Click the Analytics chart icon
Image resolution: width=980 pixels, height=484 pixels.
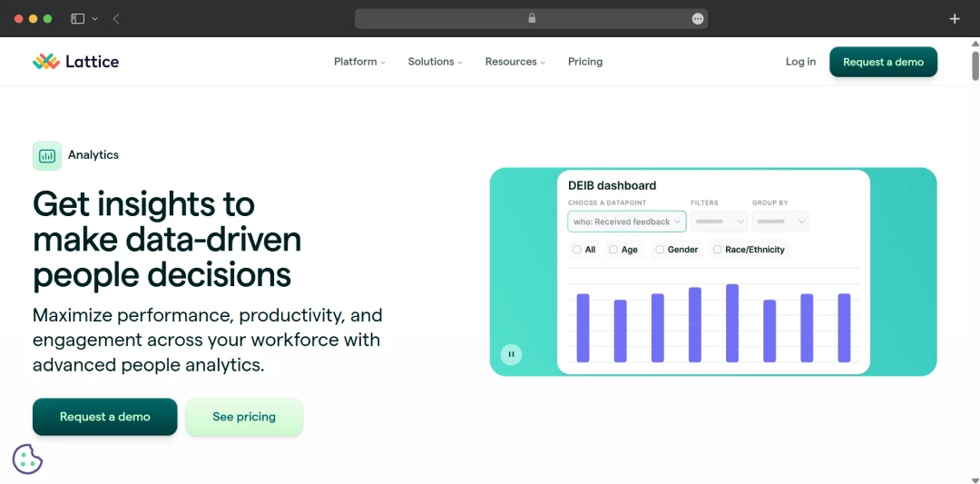(47, 155)
